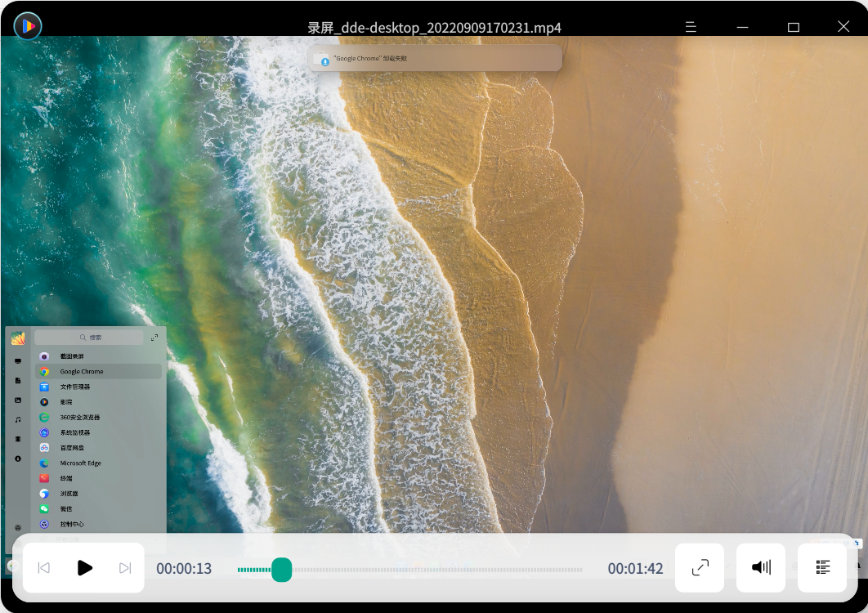The width and height of the screenshot is (868, 613).
Task: Click the launcher's expand-to-fullscreen icon
Action: tap(154, 338)
